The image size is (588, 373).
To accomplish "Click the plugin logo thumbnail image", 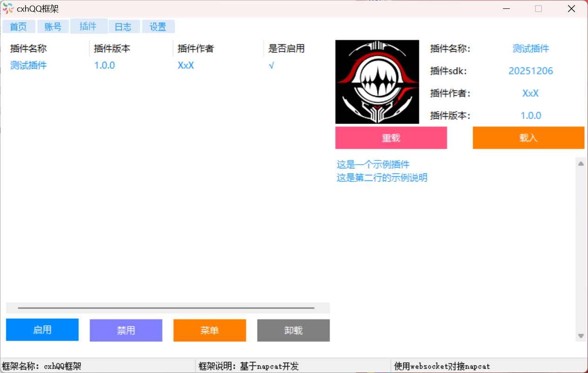I will click(377, 82).
